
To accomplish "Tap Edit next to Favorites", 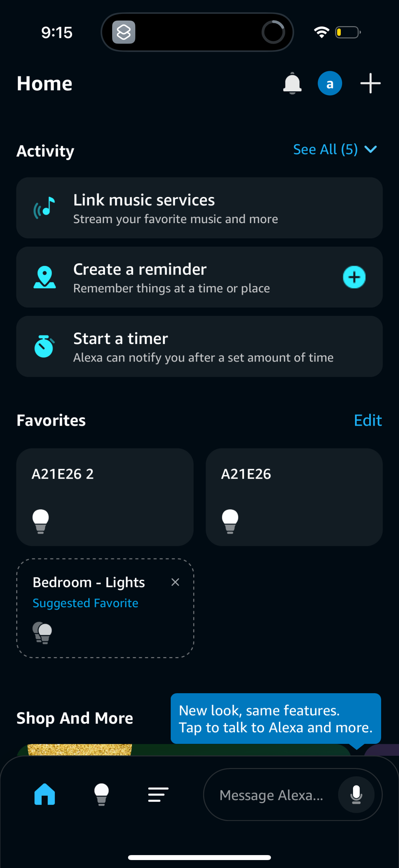I will pyautogui.click(x=368, y=420).
